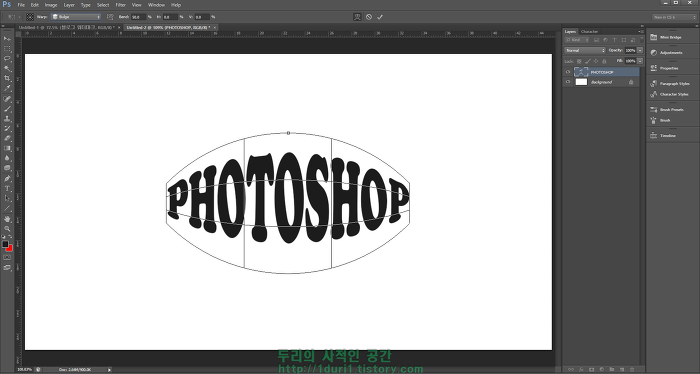Toggle shape layer filter

pos(624,40)
